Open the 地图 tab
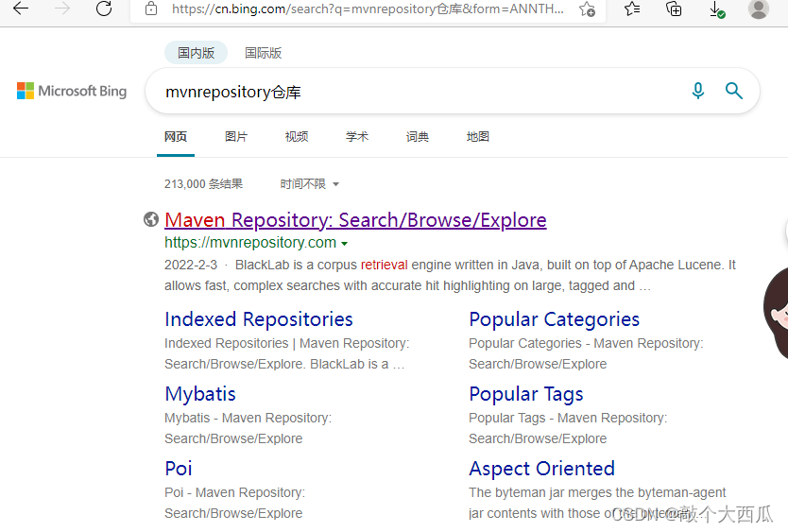Viewport: 788px width, 532px height. 477,137
